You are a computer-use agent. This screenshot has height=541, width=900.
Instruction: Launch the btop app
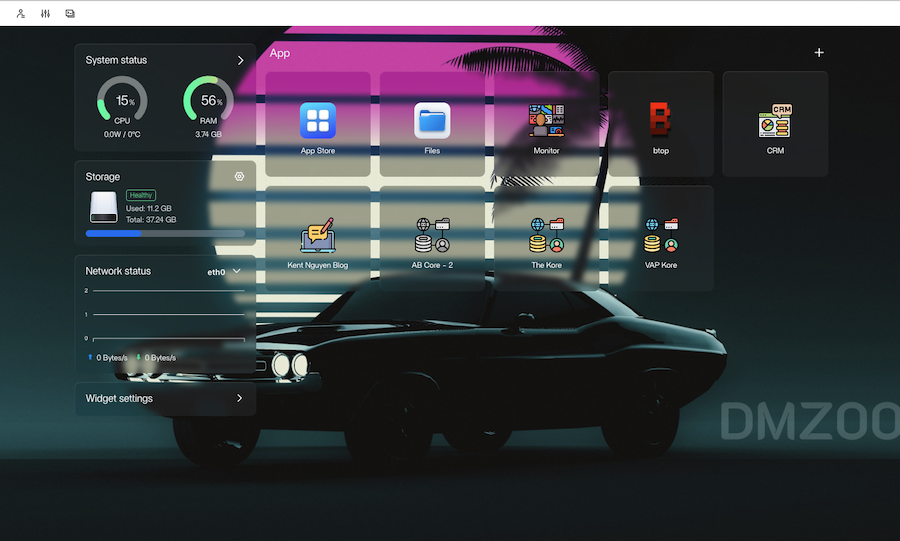661,124
